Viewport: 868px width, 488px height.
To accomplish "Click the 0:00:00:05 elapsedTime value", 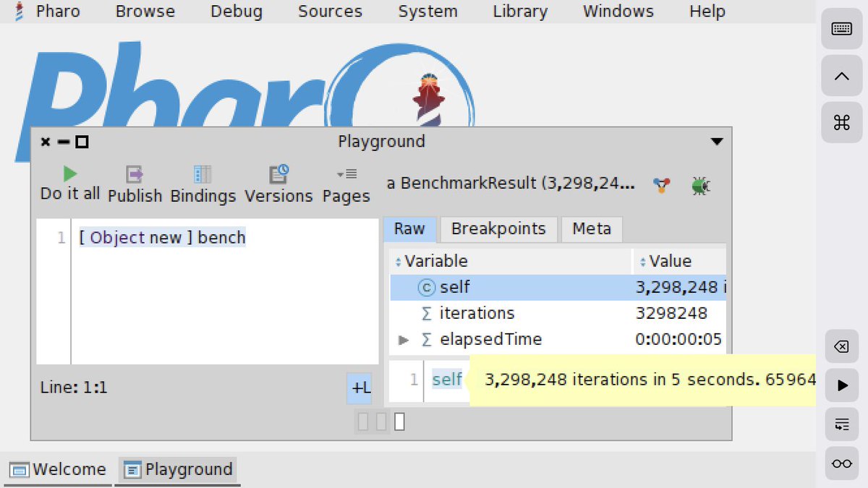I will pos(678,340).
